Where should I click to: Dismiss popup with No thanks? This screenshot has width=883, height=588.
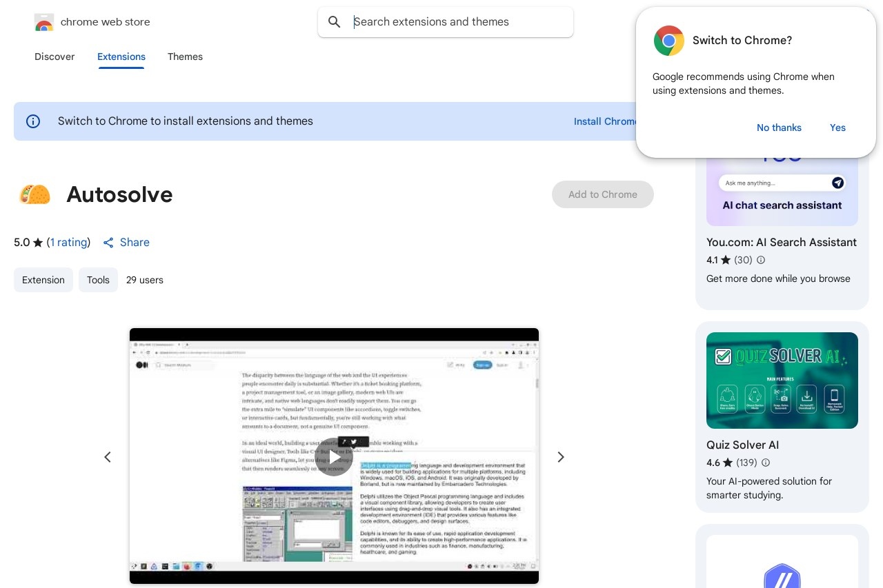tap(779, 128)
